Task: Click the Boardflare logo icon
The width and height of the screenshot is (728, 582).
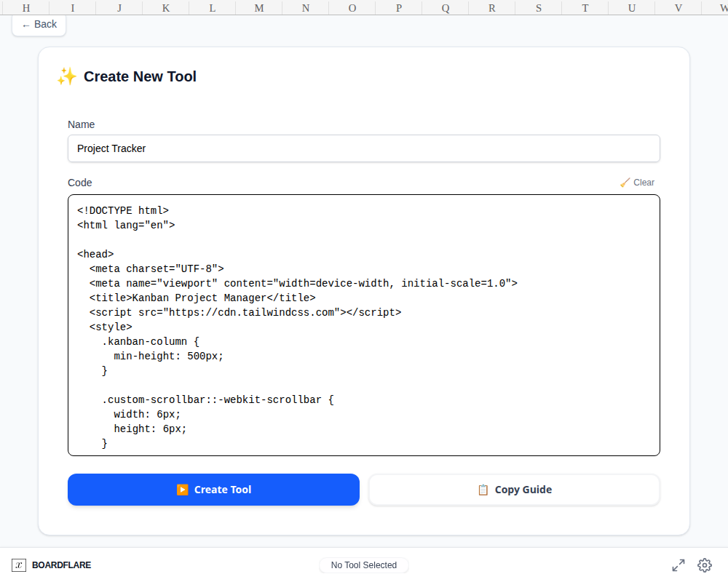Action: pyautogui.click(x=19, y=565)
